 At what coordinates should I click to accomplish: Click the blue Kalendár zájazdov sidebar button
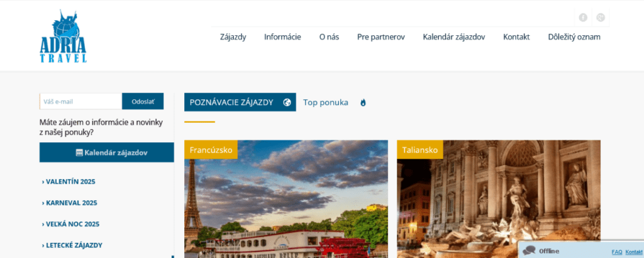[x=107, y=152]
